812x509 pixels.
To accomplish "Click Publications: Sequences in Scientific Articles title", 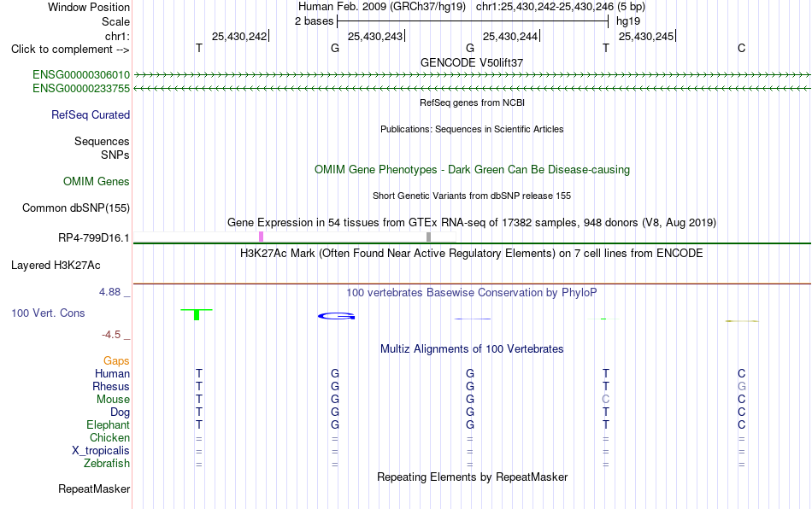I will click(x=472, y=129).
